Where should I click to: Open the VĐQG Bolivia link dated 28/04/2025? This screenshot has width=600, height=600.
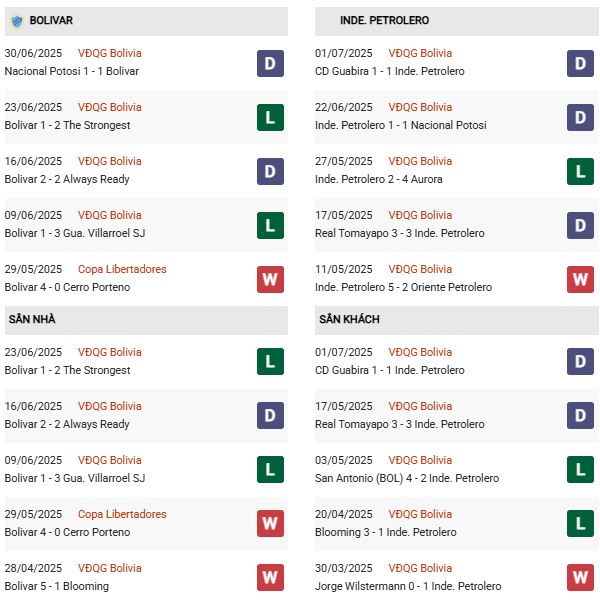click(111, 568)
